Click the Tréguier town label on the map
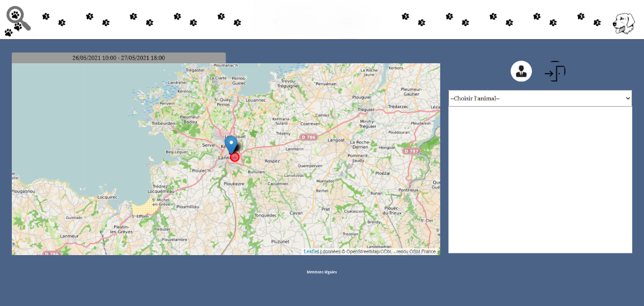 (366, 109)
